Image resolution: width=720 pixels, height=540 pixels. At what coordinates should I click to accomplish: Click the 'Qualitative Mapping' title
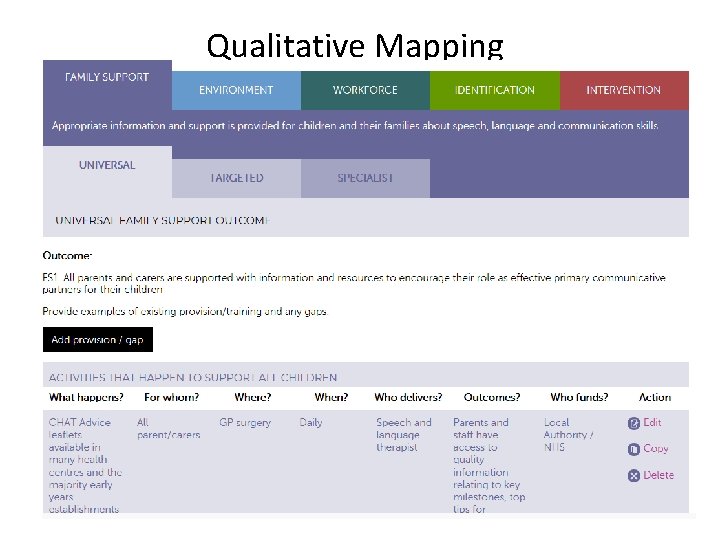[x=355, y=45]
